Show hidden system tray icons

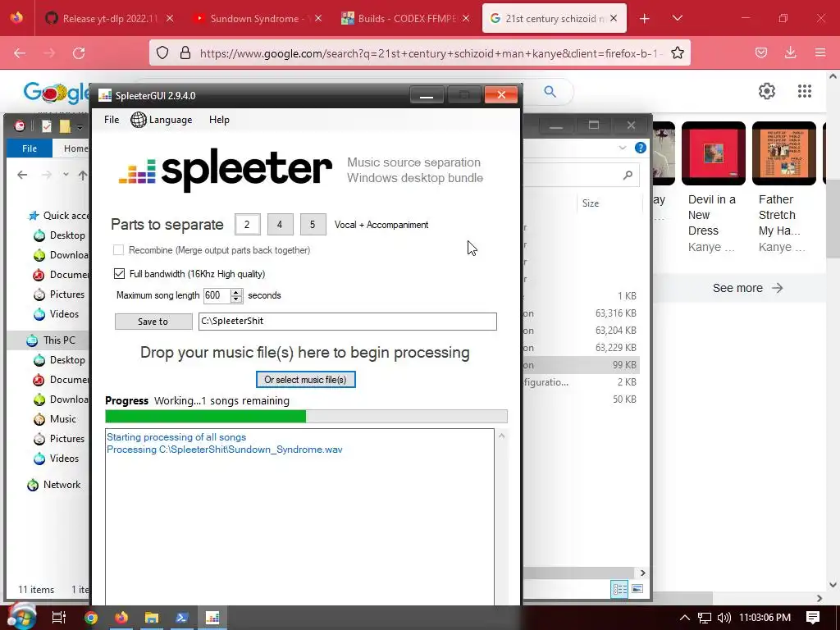pos(685,618)
